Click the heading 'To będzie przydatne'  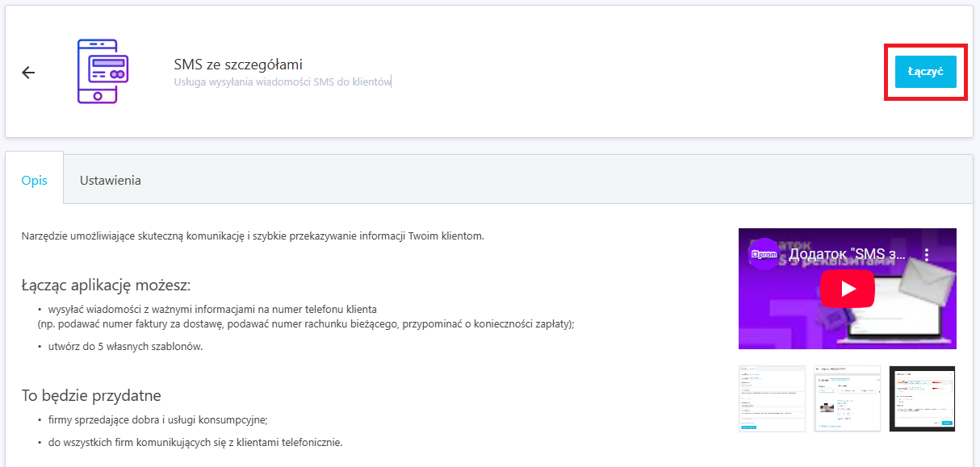click(x=91, y=395)
